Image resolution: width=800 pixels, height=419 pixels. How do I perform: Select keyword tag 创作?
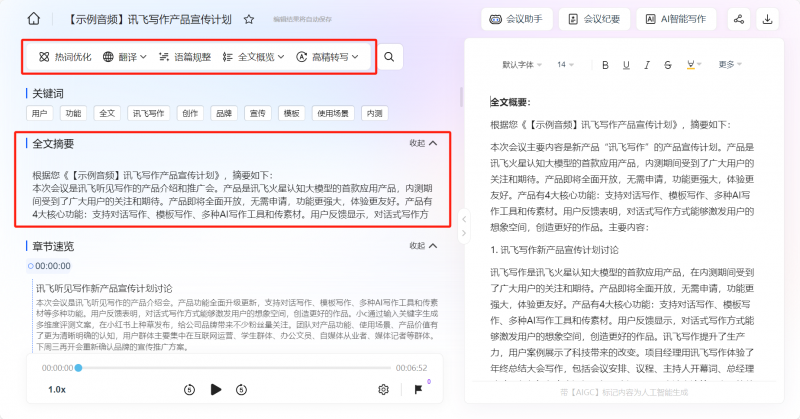point(190,113)
